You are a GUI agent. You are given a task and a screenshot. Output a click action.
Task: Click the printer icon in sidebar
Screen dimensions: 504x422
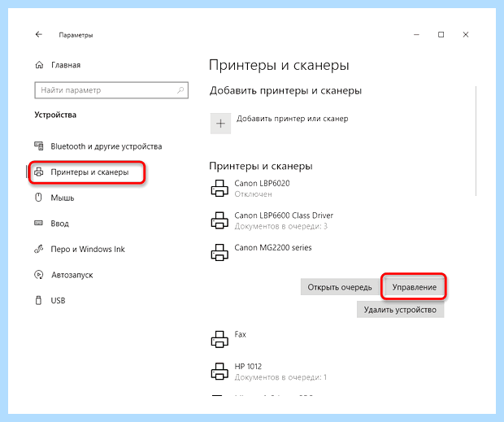[x=38, y=172]
